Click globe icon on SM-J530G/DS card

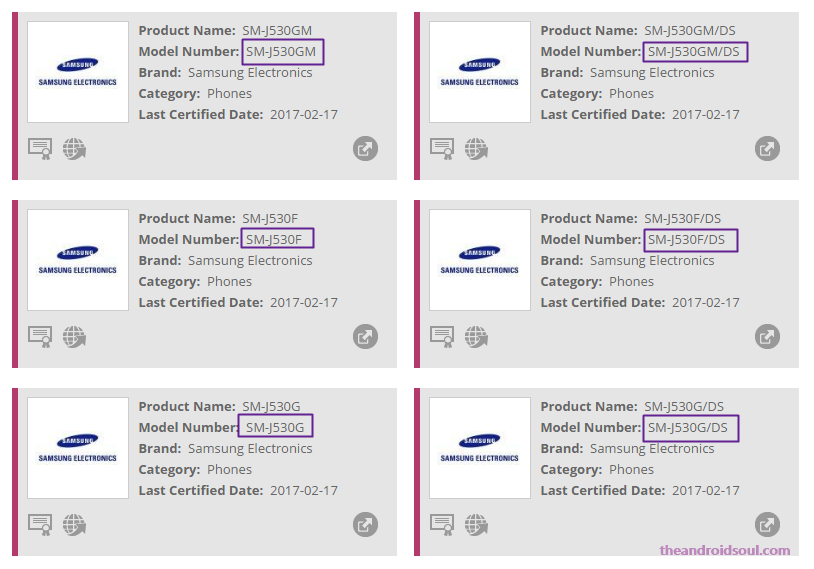point(476,524)
